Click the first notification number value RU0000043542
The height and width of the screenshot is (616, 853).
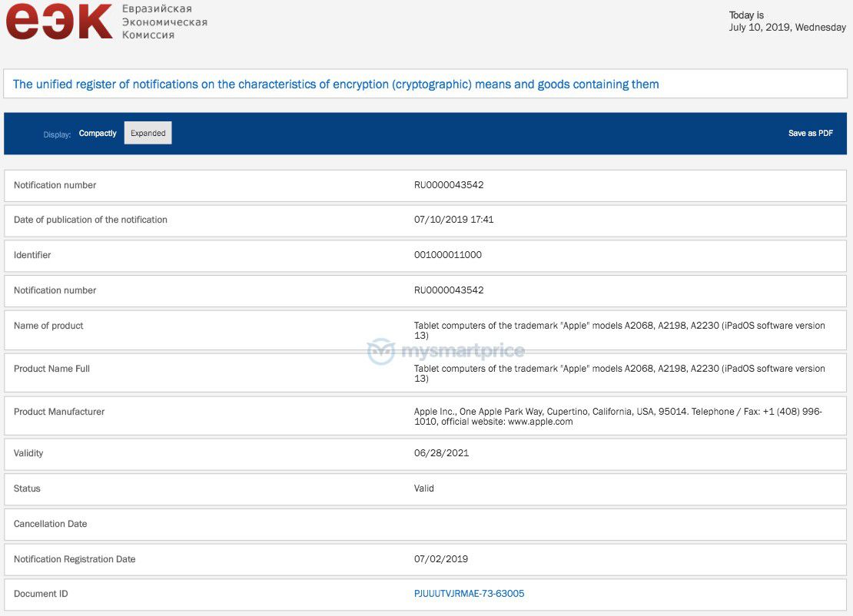(449, 185)
